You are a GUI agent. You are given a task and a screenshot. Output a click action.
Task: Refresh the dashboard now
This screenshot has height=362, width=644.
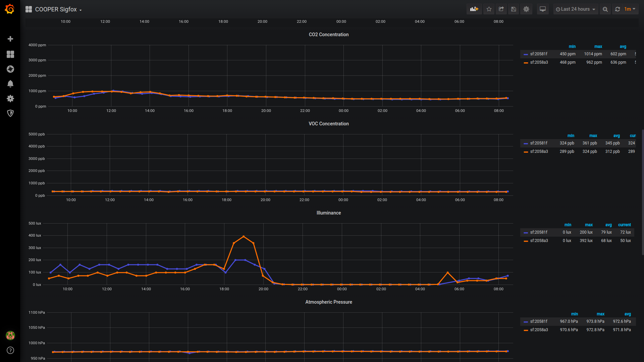(x=618, y=9)
